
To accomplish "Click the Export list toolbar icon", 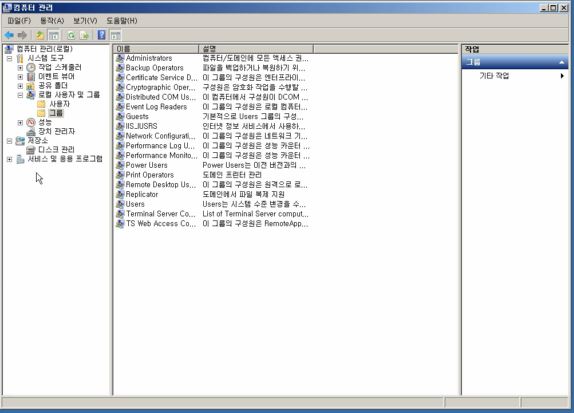I will click(x=84, y=36).
